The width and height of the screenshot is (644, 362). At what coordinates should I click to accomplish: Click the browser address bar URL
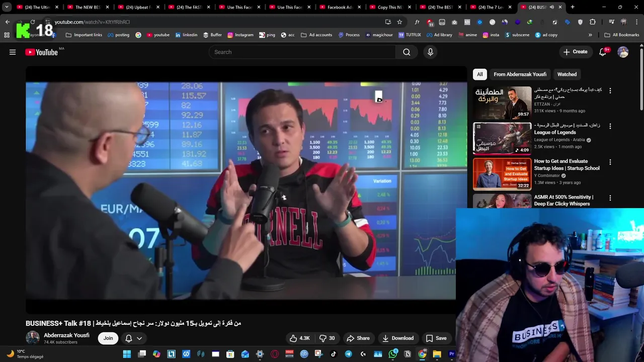[92, 22]
